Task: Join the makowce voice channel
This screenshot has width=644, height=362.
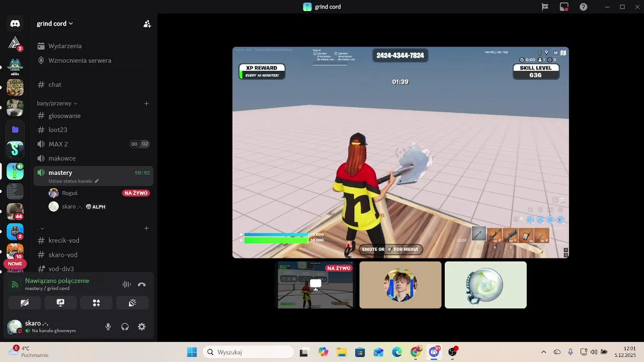Action: tap(62, 158)
